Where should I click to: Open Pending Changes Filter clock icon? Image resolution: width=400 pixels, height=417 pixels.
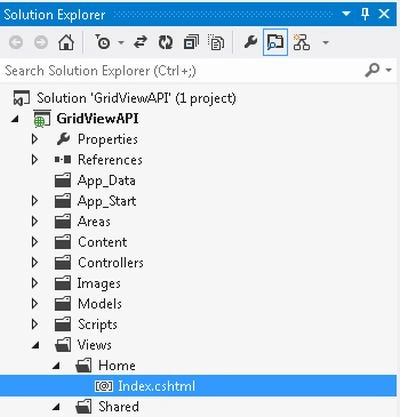103,42
